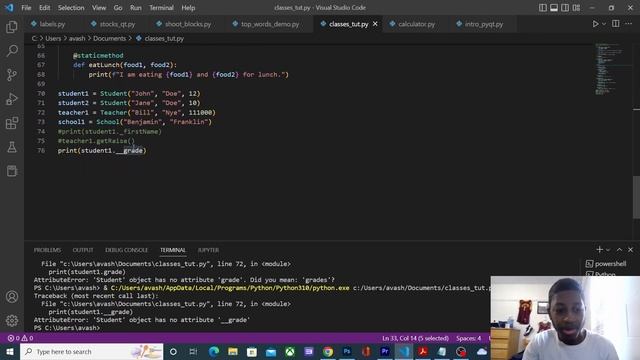Viewport: 640px width, 360px height.
Task: Toggle the secondary side bar visibility
Action: click(x=565, y=8)
